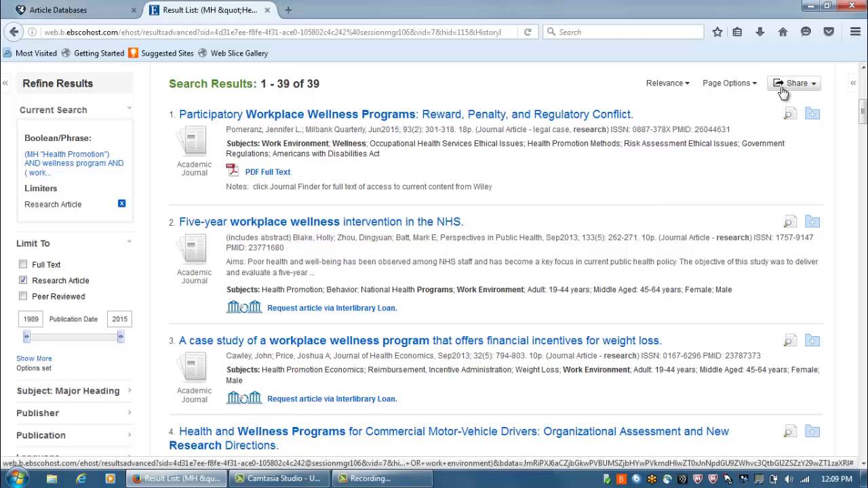The width and height of the screenshot is (868, 488).
Task: Collapse the Limit To section
Action: [x=129, y=242]
